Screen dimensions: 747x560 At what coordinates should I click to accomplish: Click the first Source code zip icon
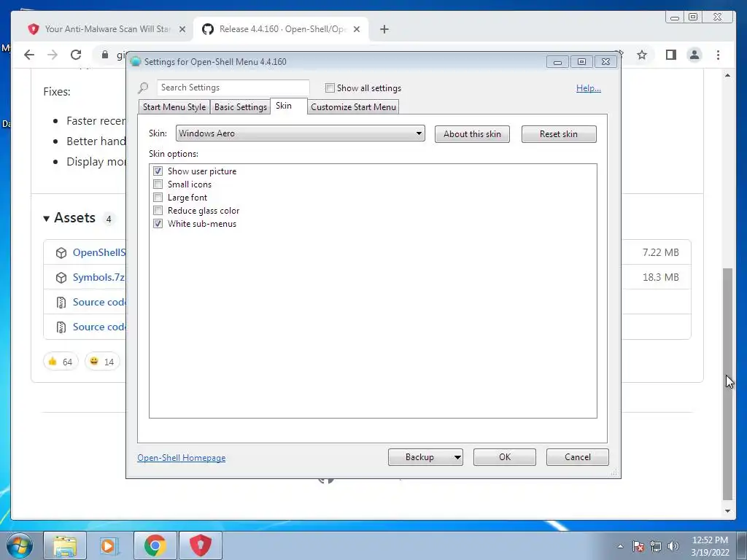pyautogui.click(x=61, y=303)
